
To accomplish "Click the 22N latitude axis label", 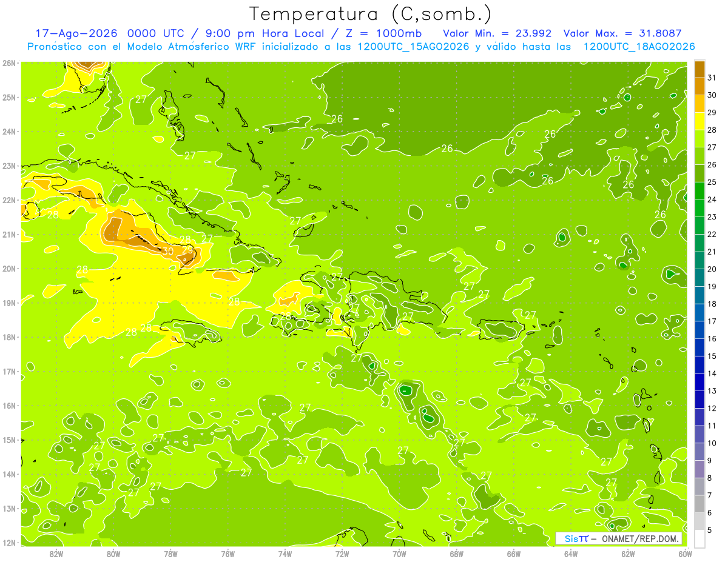I will tap(8, 200).
